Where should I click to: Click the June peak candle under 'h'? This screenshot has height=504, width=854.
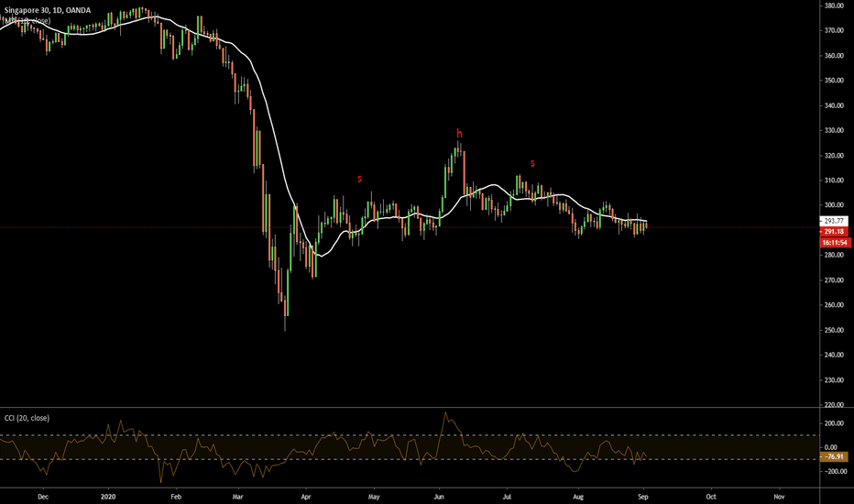458,148
